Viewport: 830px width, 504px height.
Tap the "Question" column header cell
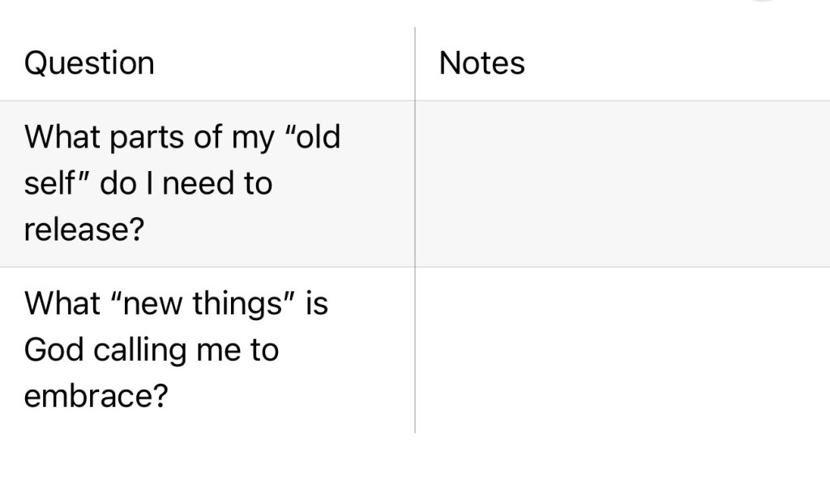[x=89, y=63]
